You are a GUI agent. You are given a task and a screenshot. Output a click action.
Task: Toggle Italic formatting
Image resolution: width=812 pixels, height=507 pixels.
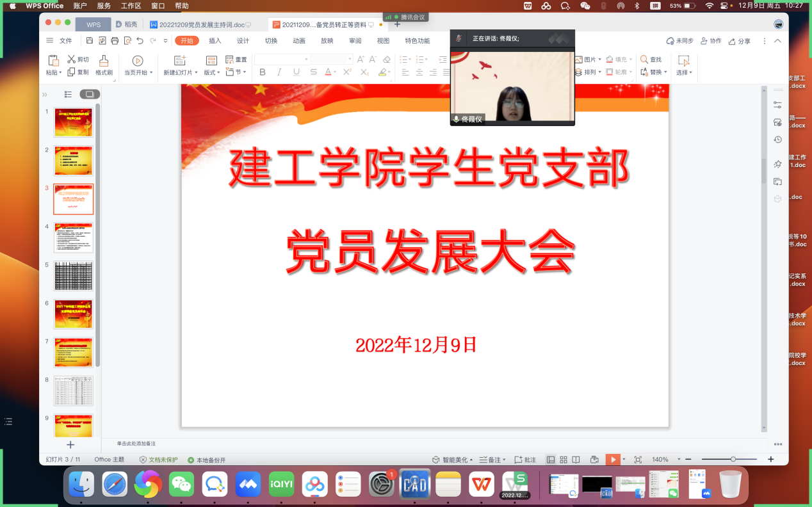tap(279, 72)
